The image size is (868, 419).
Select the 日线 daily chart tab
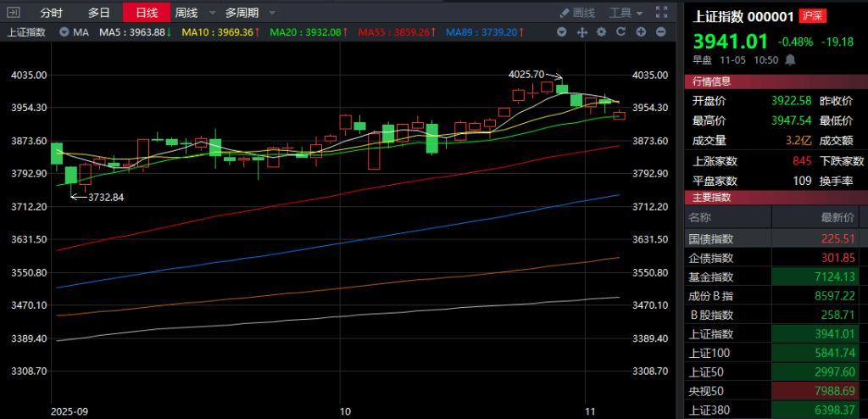coord(147,13)
